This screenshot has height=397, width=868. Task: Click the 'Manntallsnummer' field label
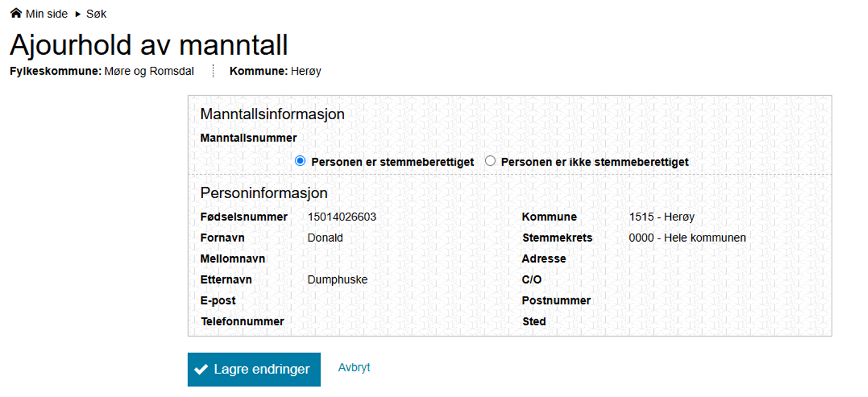tap(248, 138)
